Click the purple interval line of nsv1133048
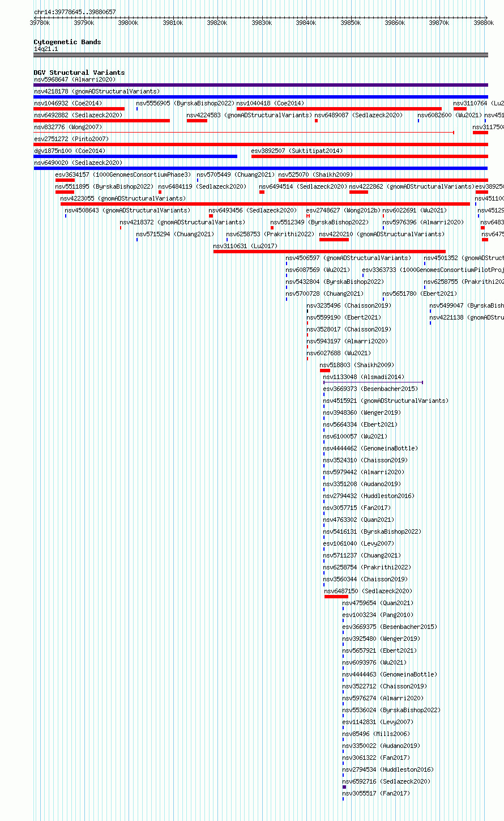Viewport: 504px width, 821px height. [x=373, y=382]
